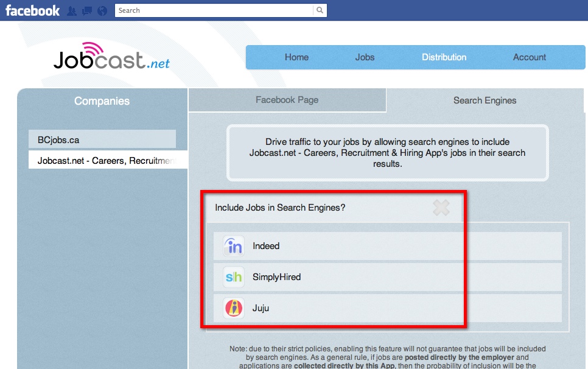Select the Indeed text label
Viewport: 588px width, 369px height.
point(266,246)
